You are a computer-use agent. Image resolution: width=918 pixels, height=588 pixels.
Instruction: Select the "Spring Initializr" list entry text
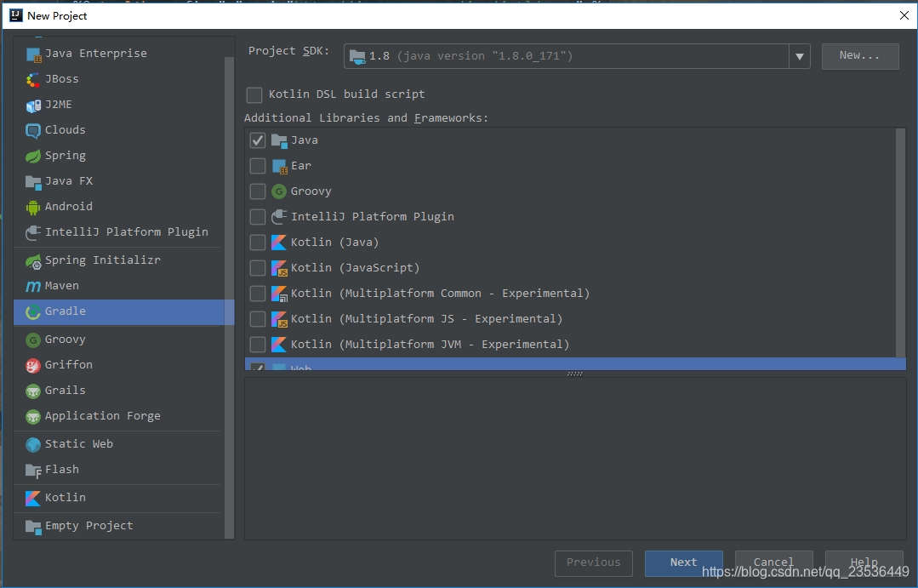pos(102,260)
